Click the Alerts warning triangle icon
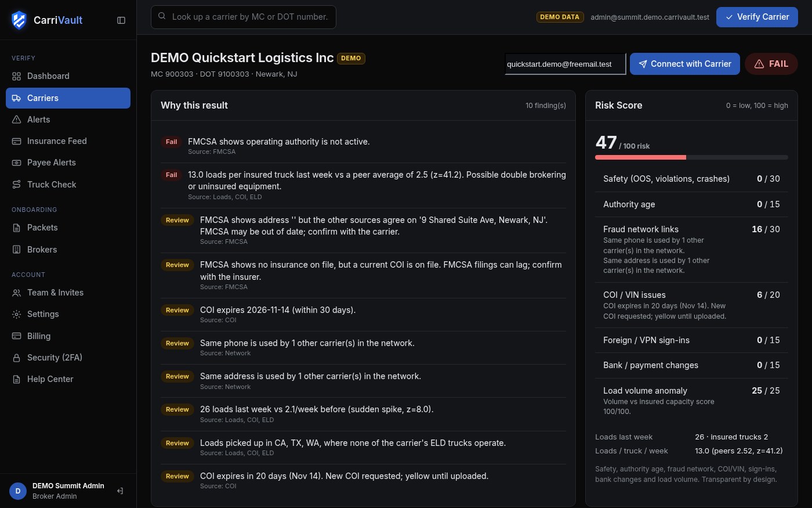The height and width of the screenshot is (508, 812). tap(16, 120)
